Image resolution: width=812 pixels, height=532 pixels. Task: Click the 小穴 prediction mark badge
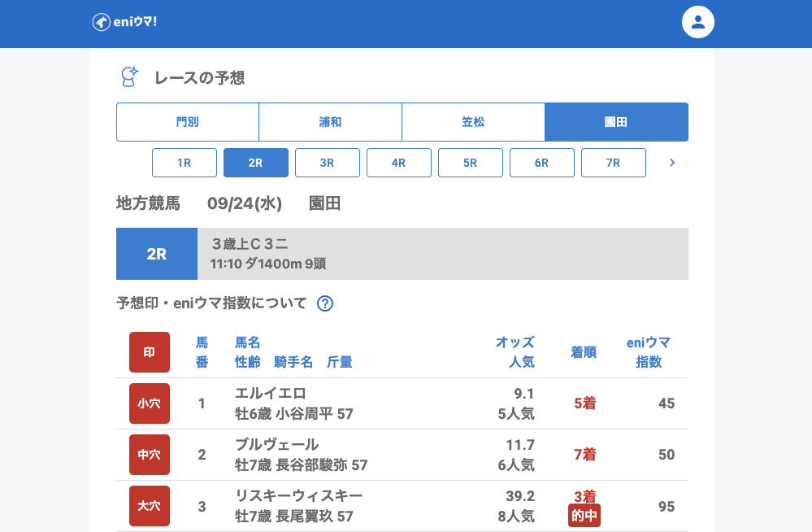click(150, 403)
